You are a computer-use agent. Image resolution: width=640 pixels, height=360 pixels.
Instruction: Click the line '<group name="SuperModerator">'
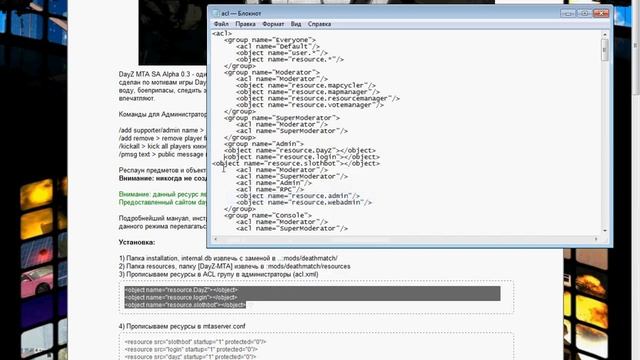(x=282, y=118)
